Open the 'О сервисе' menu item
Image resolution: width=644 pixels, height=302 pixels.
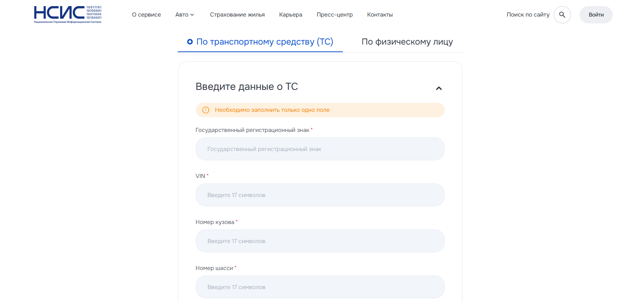[x=146, y=15]
